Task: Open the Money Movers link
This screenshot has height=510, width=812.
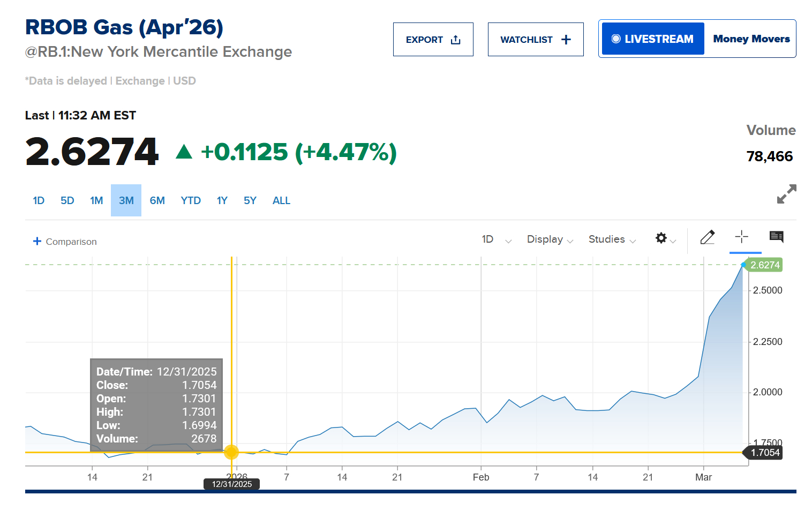Action: tap(751, 39)
